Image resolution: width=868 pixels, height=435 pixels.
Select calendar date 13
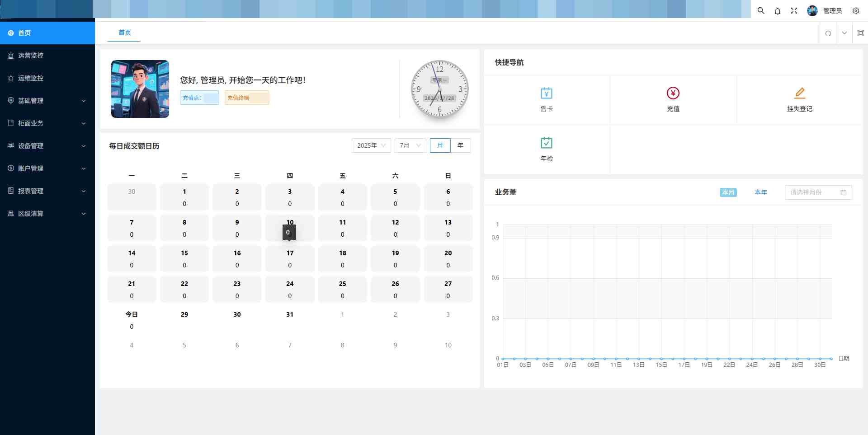coord(448,228)
